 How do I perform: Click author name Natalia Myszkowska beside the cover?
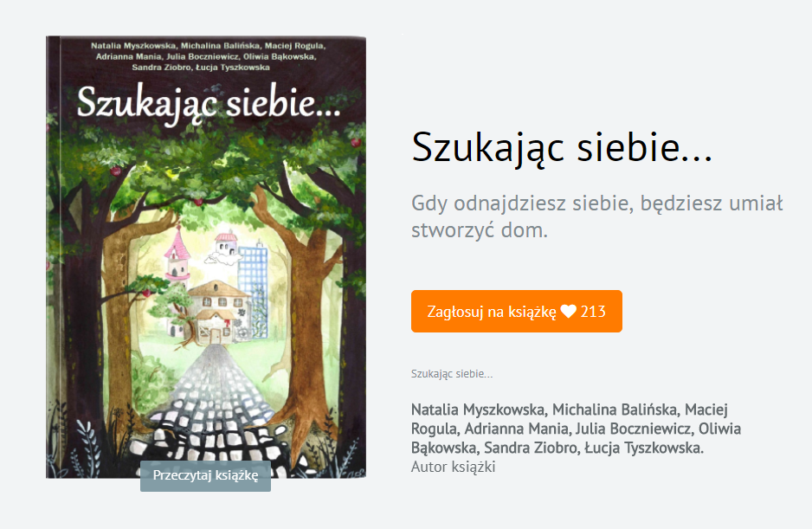pos(478,410)
